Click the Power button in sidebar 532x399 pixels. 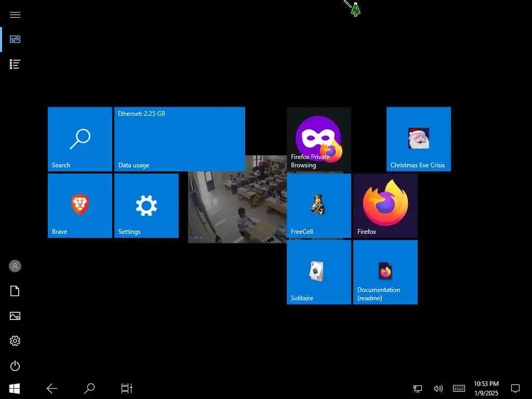(15, 366)
